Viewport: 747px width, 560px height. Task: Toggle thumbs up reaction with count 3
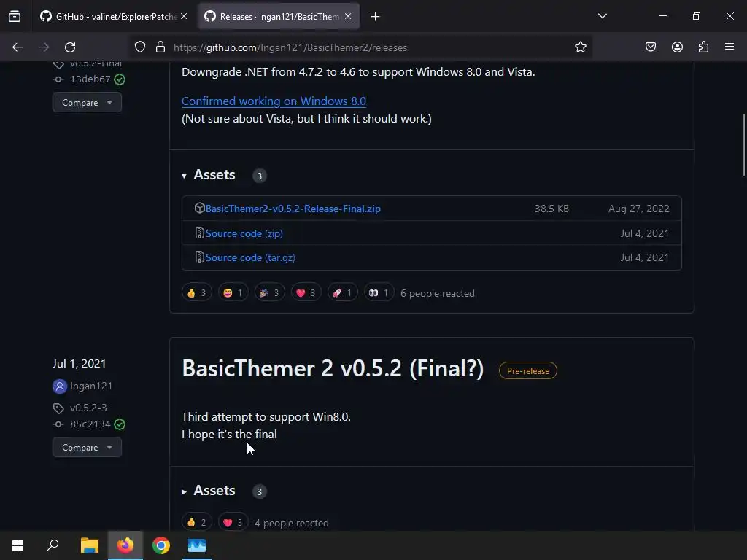click(197, 293)
